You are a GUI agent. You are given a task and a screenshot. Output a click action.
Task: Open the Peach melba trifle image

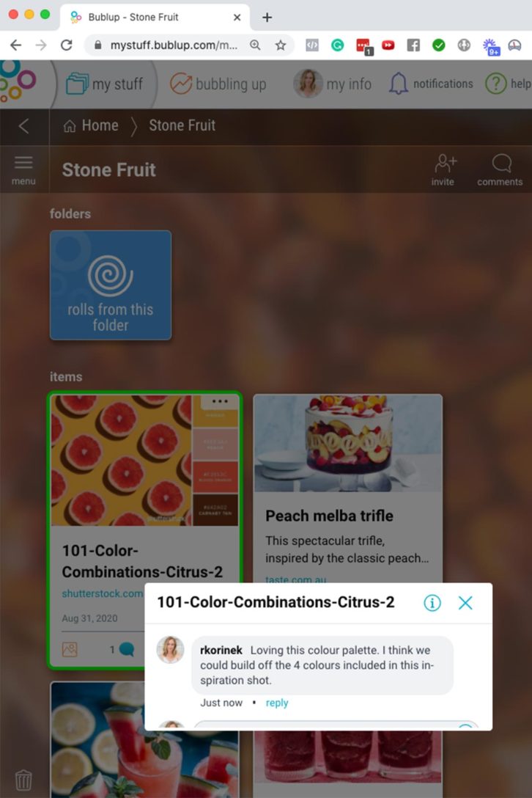[x=348, y=443]
